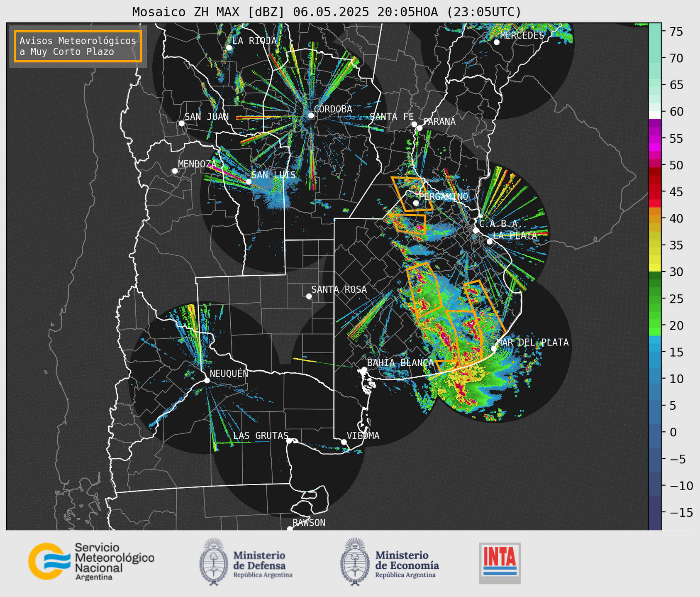The image size is (700, 597).
Task: Click the Ministerio de Economía crest logo
Action: click(x=355, y=562)
